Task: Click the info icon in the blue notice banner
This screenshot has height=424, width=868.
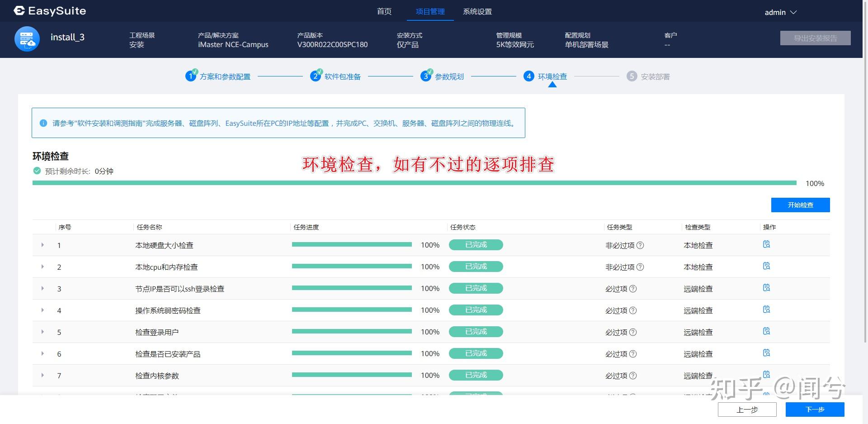Action: [x=43, y=123]
